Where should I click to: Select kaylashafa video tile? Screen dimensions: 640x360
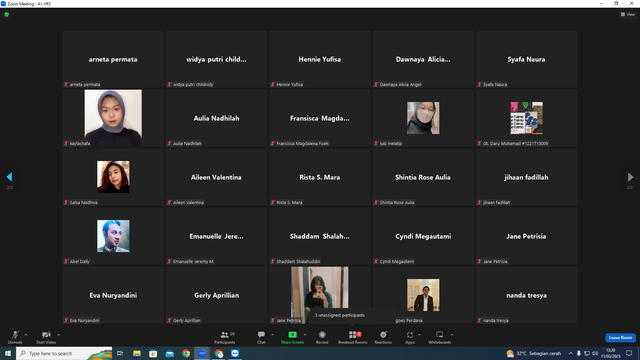(x=113, y=118)
